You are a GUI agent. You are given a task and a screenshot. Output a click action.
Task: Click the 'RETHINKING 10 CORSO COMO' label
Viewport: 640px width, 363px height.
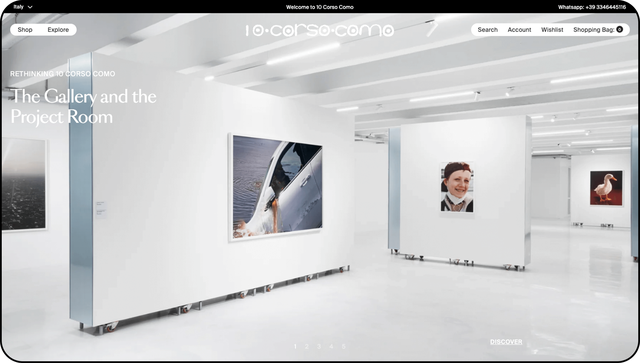coord(62,74)
